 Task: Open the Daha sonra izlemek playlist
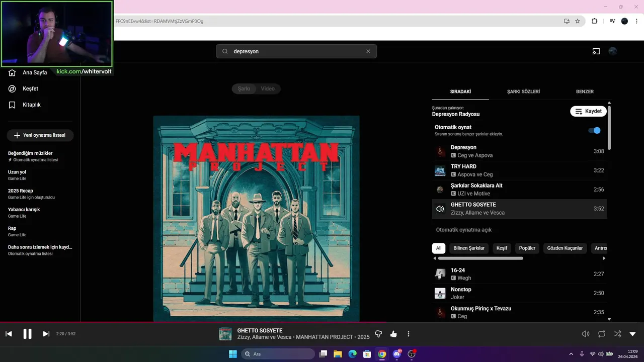[x=40, y=250]
